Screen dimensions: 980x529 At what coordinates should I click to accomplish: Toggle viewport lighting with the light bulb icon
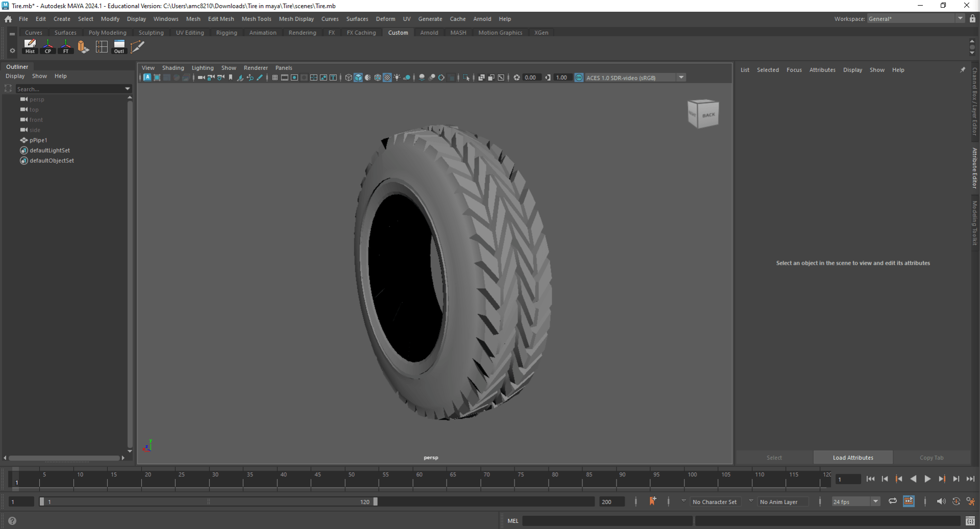click(x=397, y=78)
